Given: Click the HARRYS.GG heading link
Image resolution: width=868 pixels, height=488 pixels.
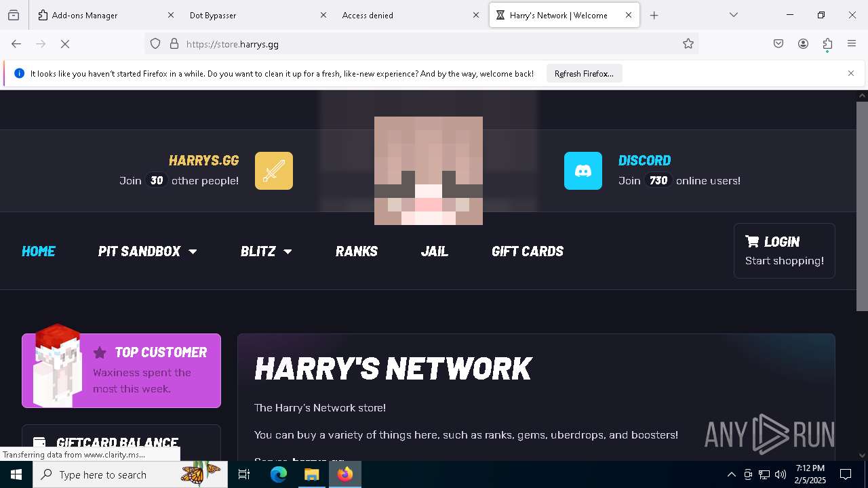Looking at the screenshot, I should (x=203, y=161).
